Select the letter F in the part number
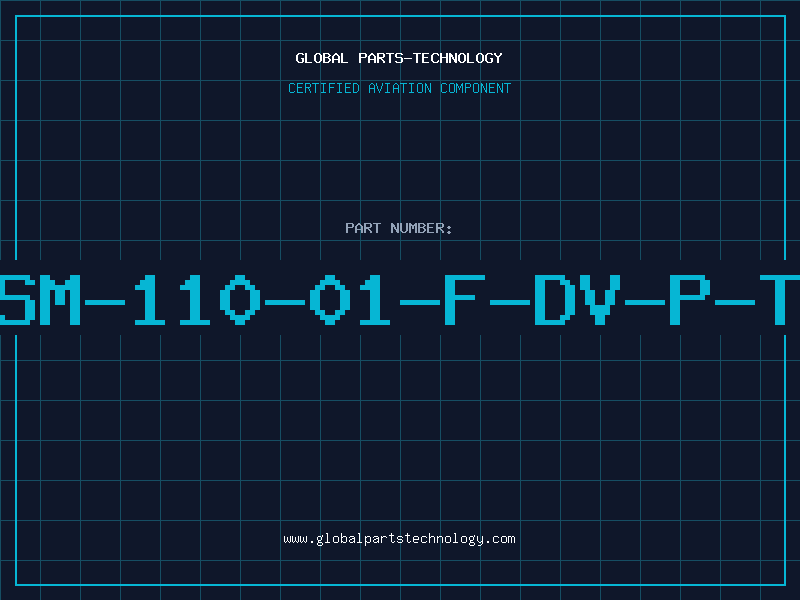 464,299
